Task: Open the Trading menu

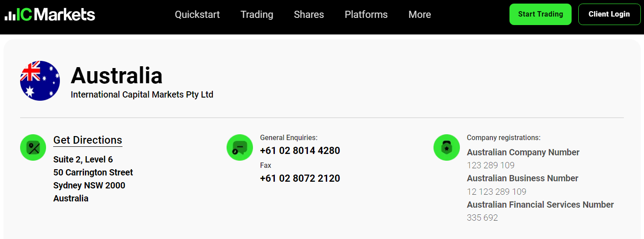Action: coord(257,14)
